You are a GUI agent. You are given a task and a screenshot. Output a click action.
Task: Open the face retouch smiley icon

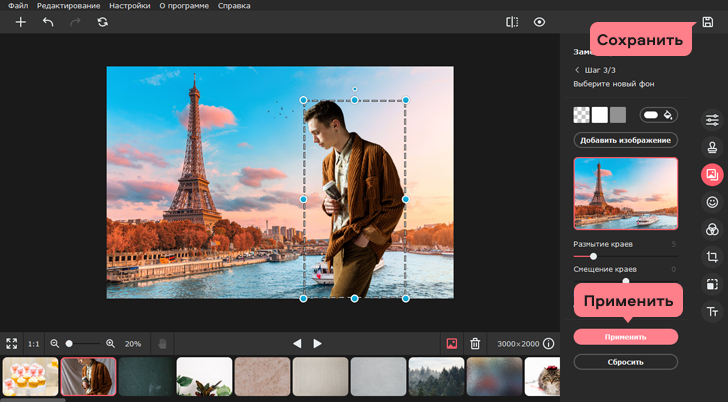pos(712,202)
